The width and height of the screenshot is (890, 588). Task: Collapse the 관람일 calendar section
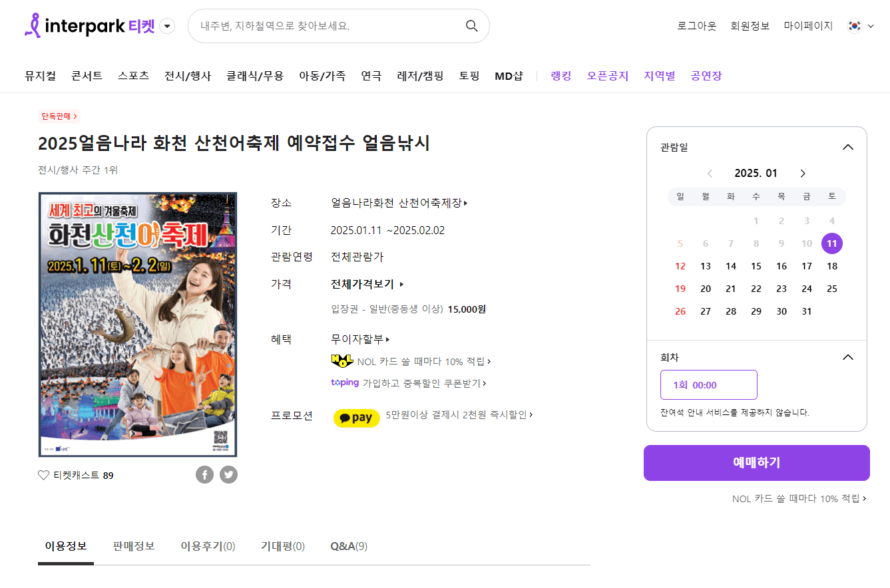click(847, 147)
